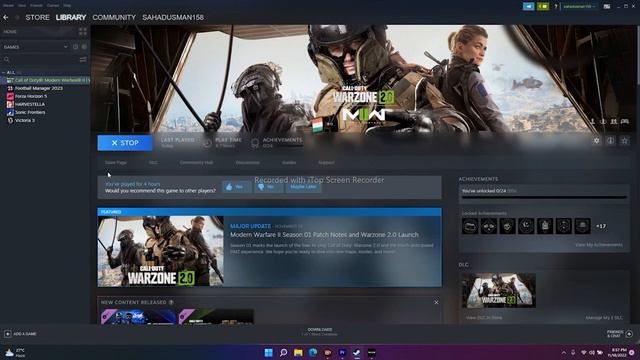The width and height of the screenshot is (640, 360).
Task: Open the game settings gear icon
Action: pos(596,141)
